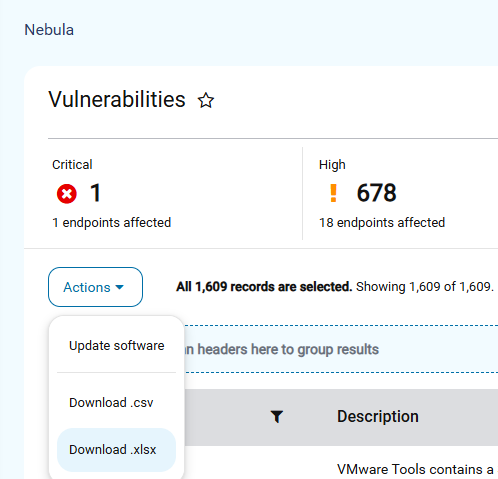
Task: Select the '18 endpoints affected' text
Action: (x=382, y=223)
